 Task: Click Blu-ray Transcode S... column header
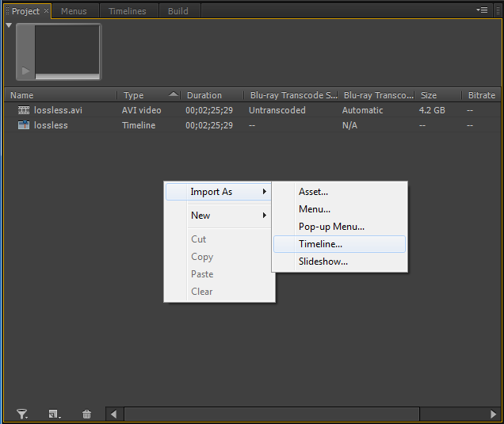(x=291, y=95)
